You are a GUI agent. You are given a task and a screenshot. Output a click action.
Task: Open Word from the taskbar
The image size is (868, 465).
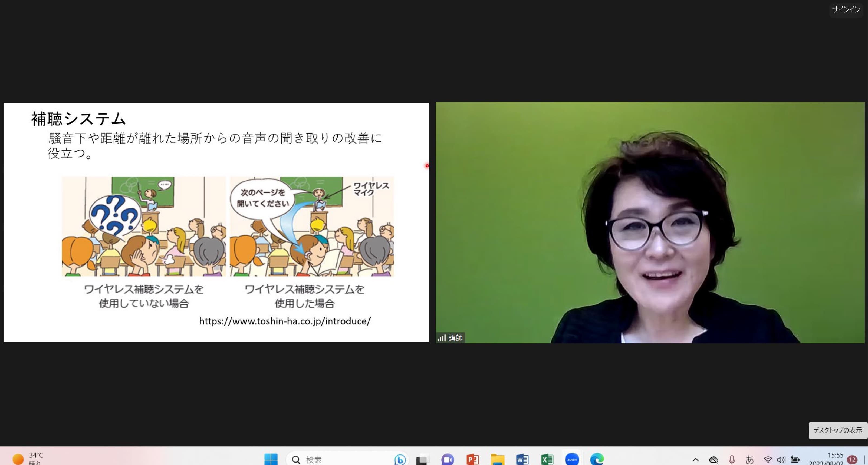point(522,459)
